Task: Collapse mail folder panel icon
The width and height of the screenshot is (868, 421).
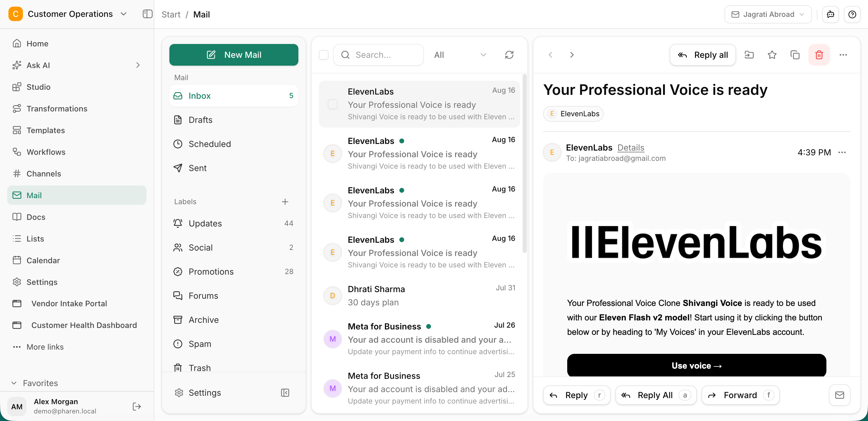Action: [285, 393]
